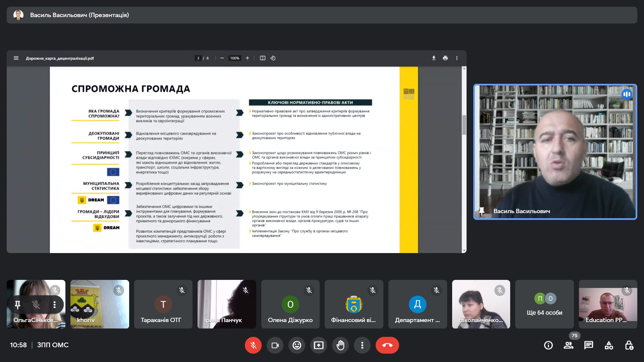Show the 64 more people tile
Viewport: 644px width, 362px height.
544,304
